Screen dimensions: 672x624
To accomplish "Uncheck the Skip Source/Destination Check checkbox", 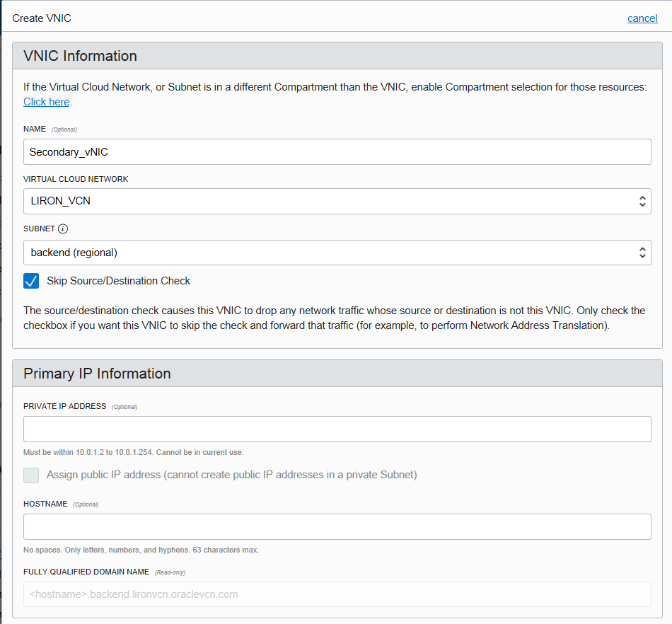I will pyautogui.click(x=31, y=281).
